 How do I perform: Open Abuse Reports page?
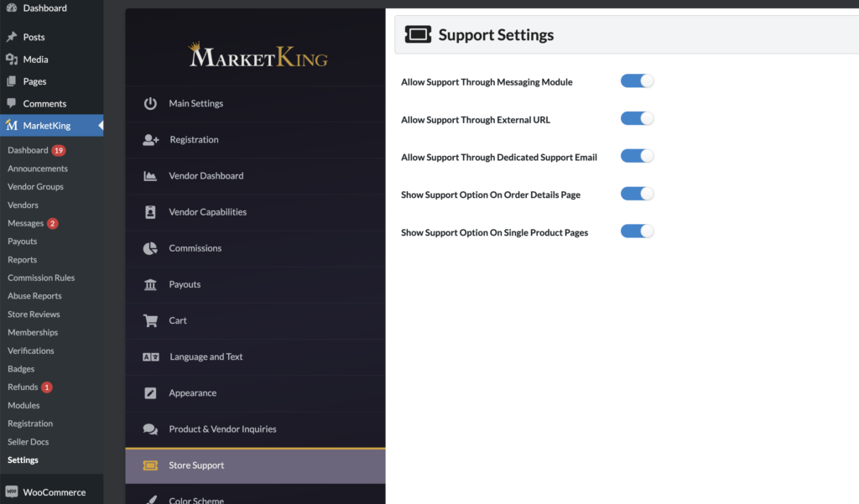[34, 296]
